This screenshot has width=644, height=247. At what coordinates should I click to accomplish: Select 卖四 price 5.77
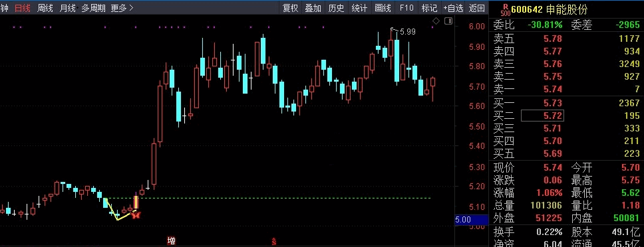coord(552,51)
